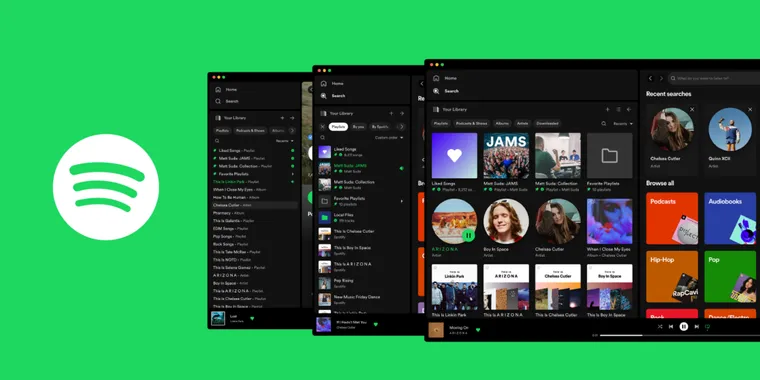Filter front window library by Artists
760x380 pixels.
[522, 124]
